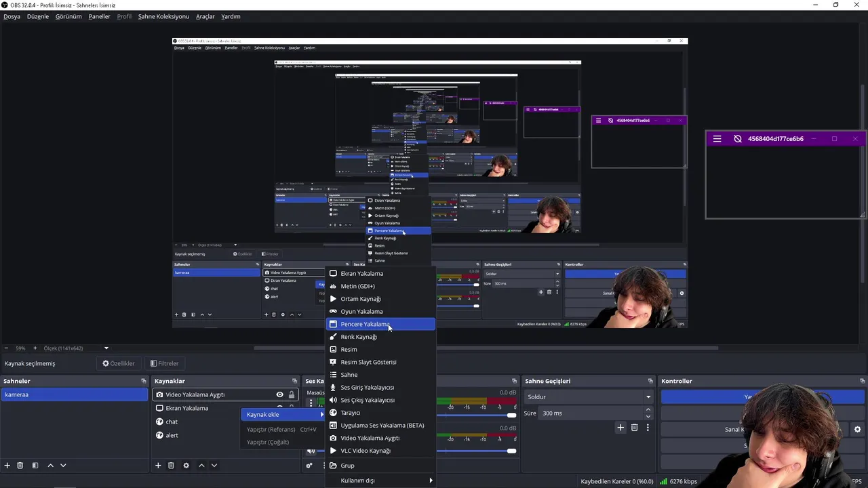Image resolution: width=868 pixels, height=488 pixels.
Task: Move source up arrow in Kaynaklar
Action: pos(201,466)
